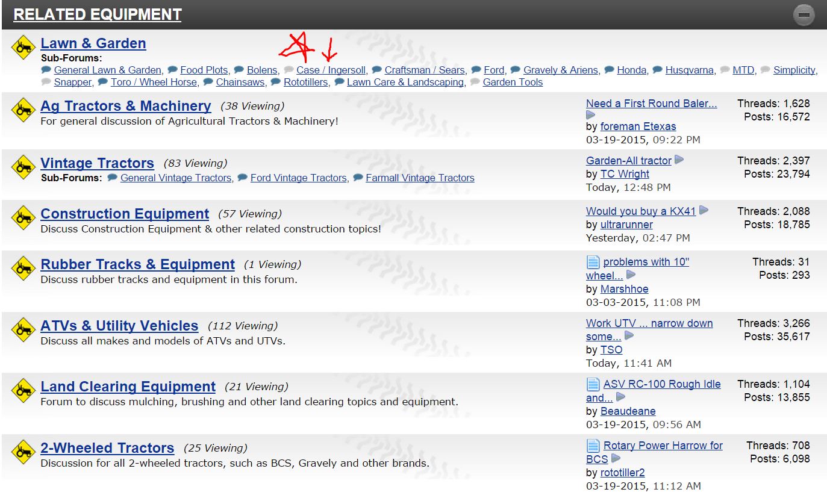Image resolution: width=827 pixels, height=504 pixels.
Task: Click the speech bubble icon before Chainsaws
Action: pos(208,82)
